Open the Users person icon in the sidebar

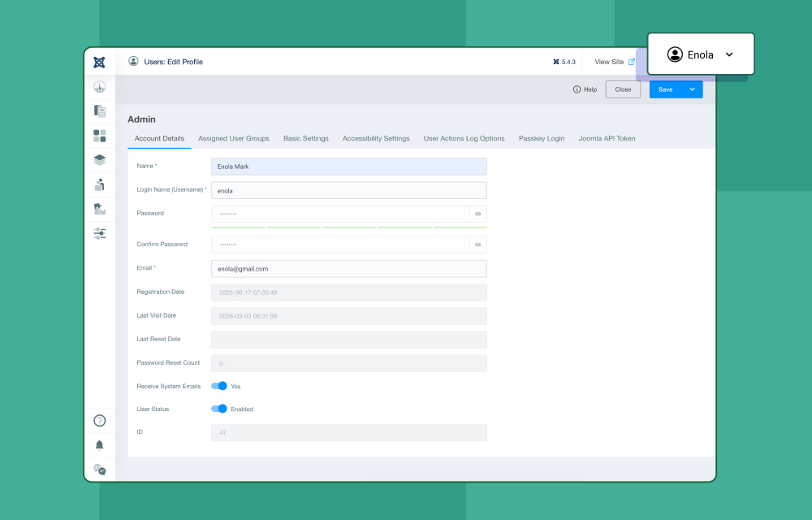coord(99,184)
